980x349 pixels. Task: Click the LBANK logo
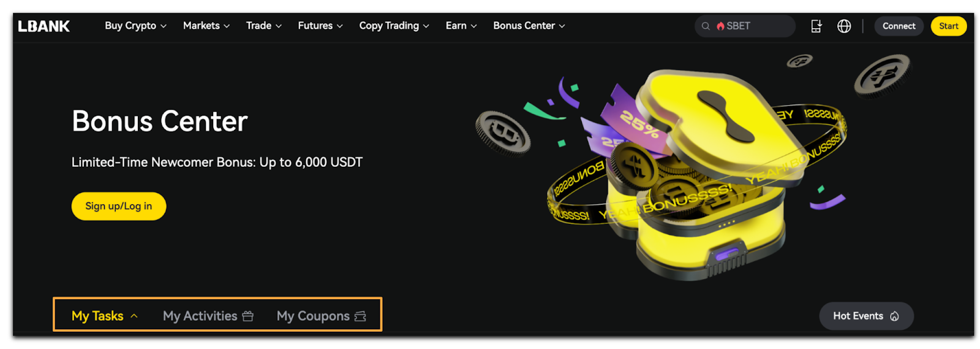coord(43,26)
